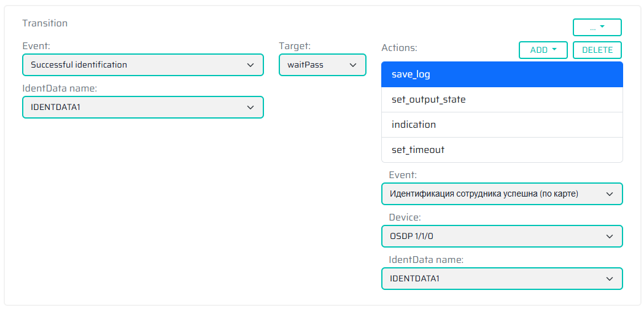Expand the action's IdentData name dropdown below Device
Image resolution: width=644 pixels, height=309 pixels.
coord(502,278)
